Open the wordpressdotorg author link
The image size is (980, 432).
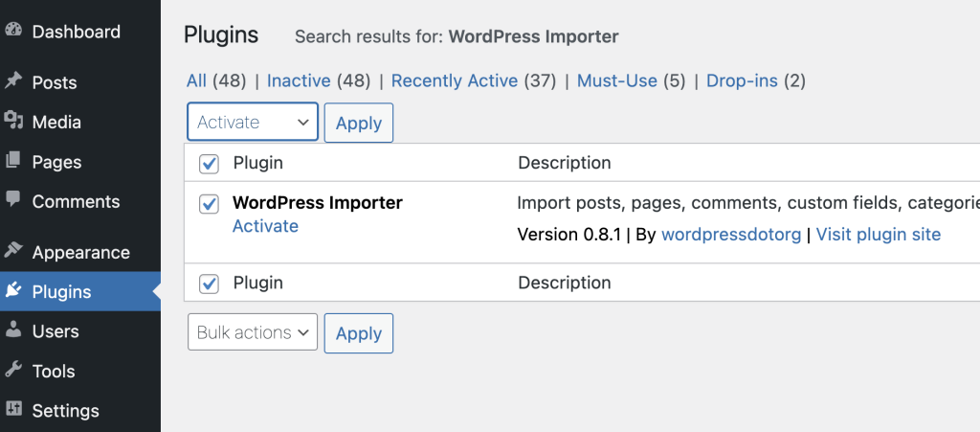731,235
